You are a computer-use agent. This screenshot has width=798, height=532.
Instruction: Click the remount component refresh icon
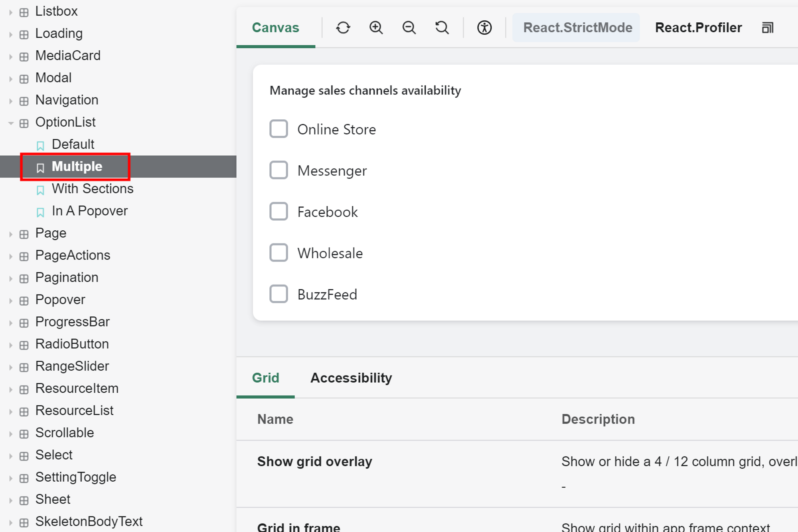coord(343,28)
